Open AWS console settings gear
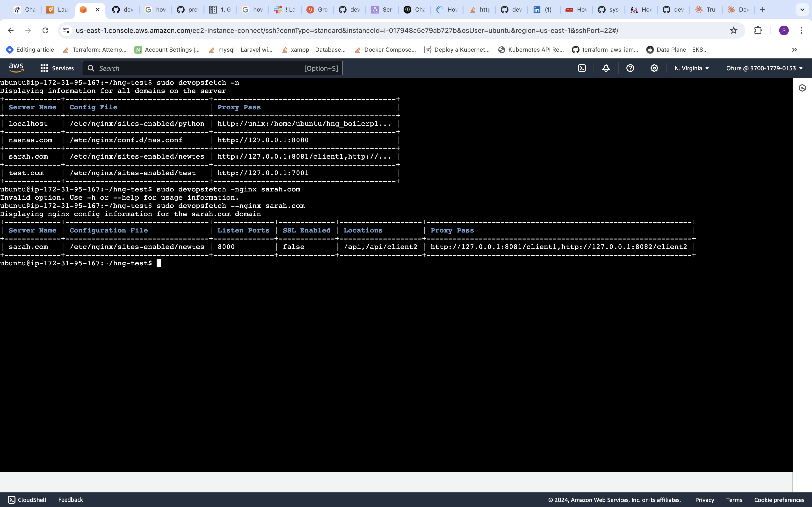812x507 pixels. (654, 68)
